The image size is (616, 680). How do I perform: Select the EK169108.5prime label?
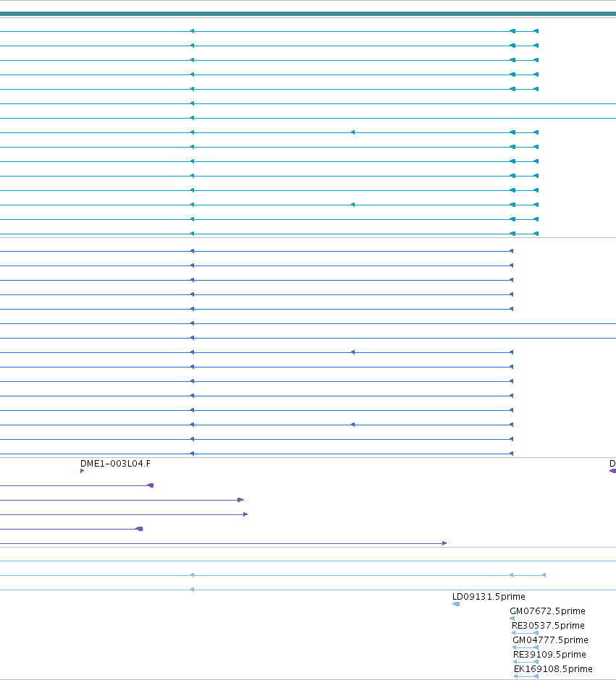[553, 669]
